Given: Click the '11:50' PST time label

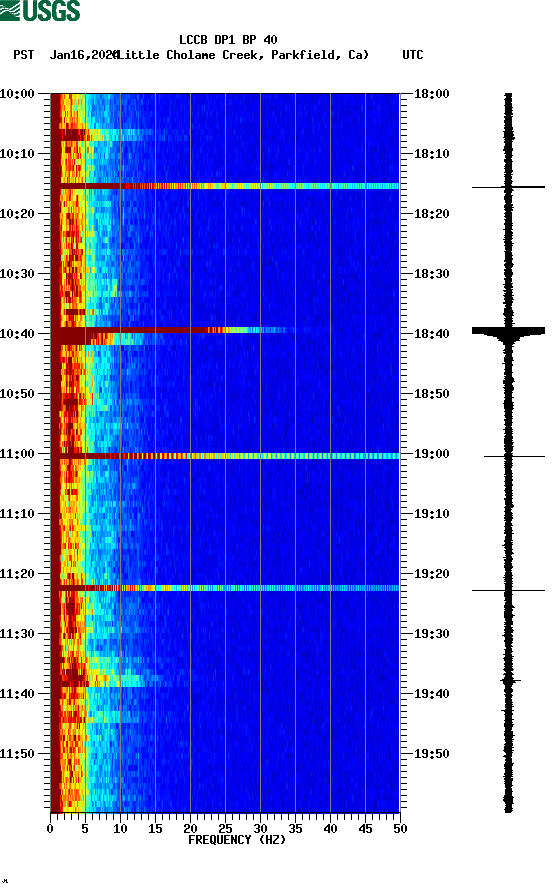Looking at the screenshot, I should coord(18,754).
